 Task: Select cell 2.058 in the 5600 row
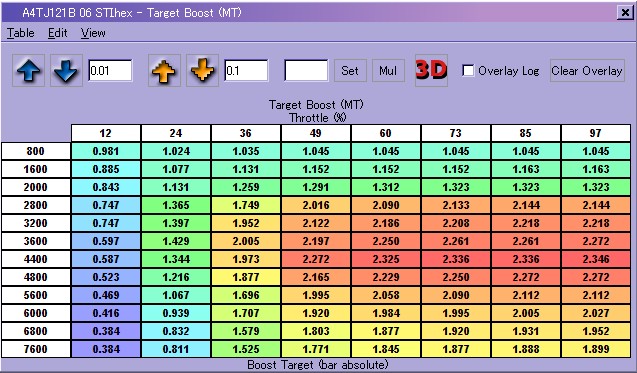(386, 295)
